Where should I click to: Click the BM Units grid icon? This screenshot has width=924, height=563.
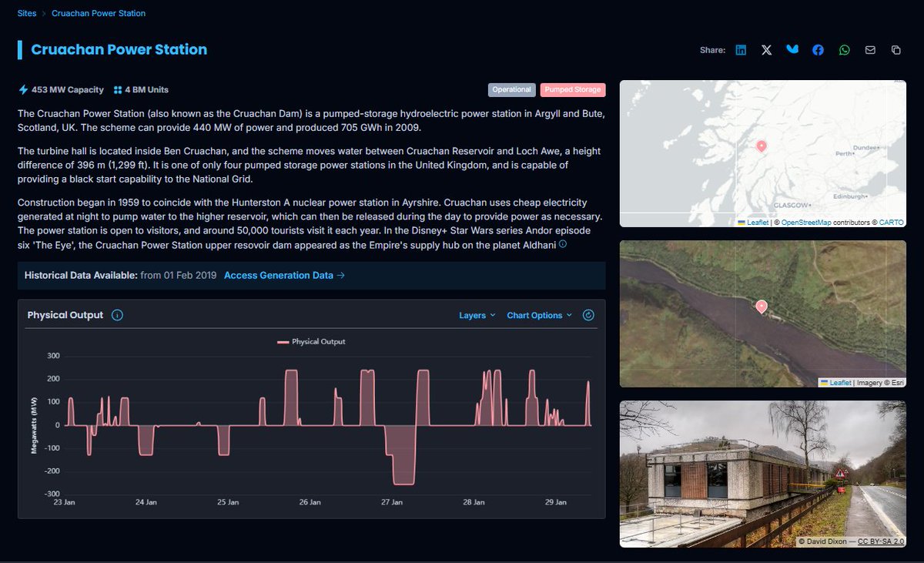pos(118,90)
